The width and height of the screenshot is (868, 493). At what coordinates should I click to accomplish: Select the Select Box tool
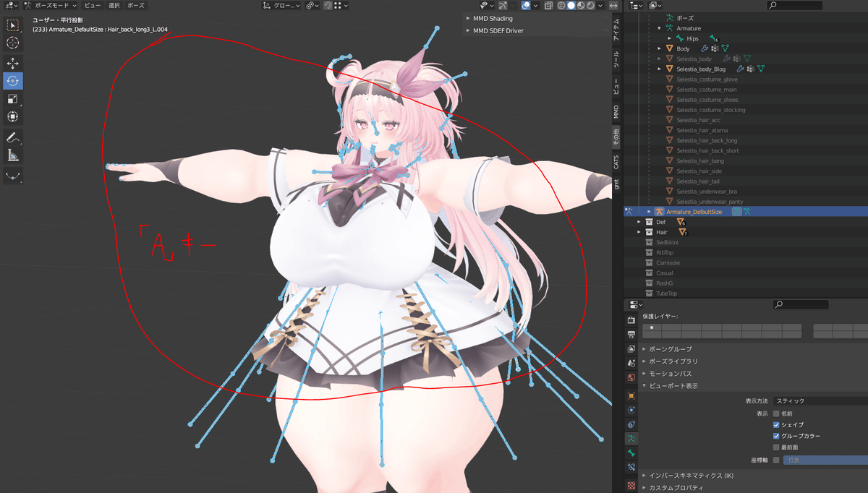tap(13, 25)
